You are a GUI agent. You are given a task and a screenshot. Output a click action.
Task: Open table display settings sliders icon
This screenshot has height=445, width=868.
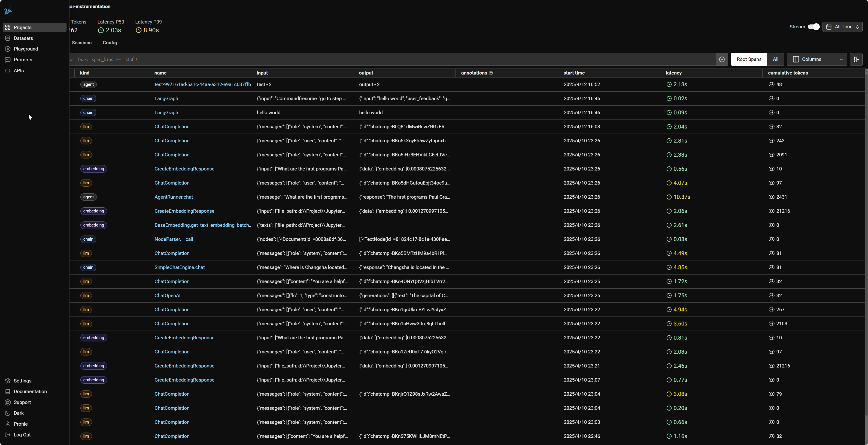tap(856, 59)
